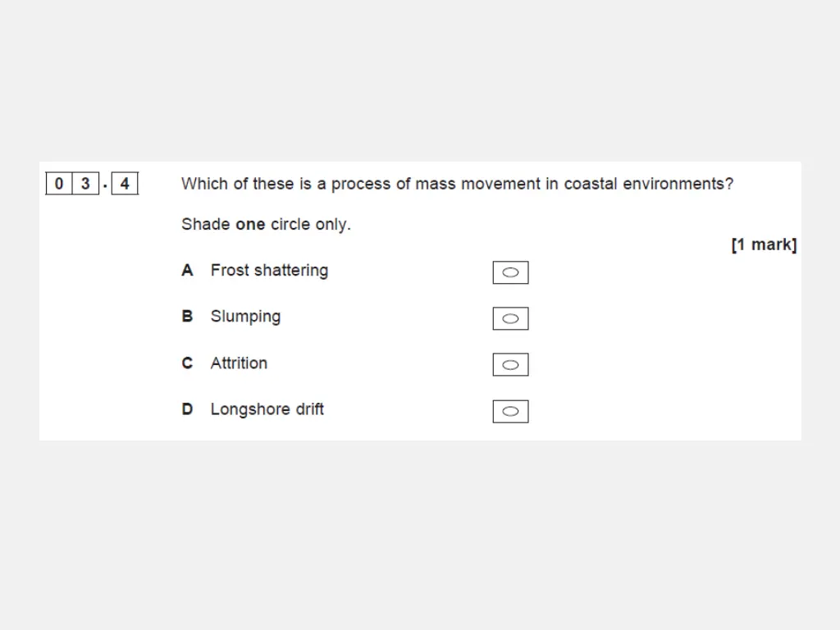
Task: Click the question number box 3
Action: tap(85, 184)
